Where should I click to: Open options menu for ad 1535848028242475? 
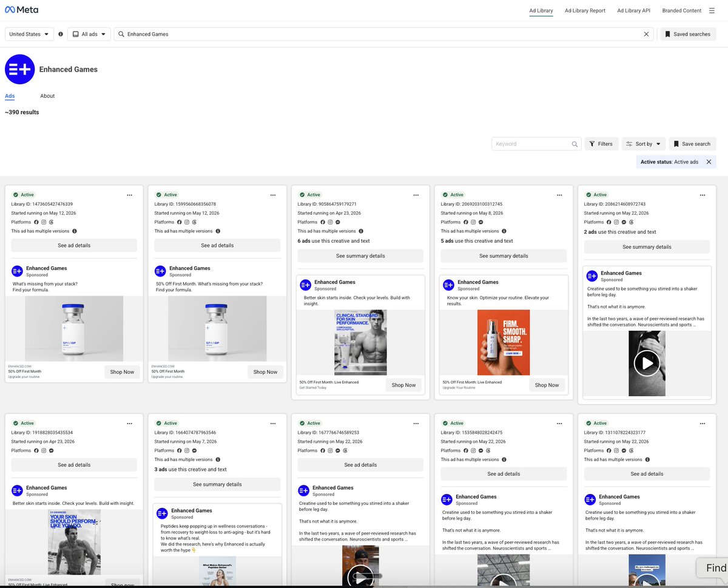coord(559,424)
